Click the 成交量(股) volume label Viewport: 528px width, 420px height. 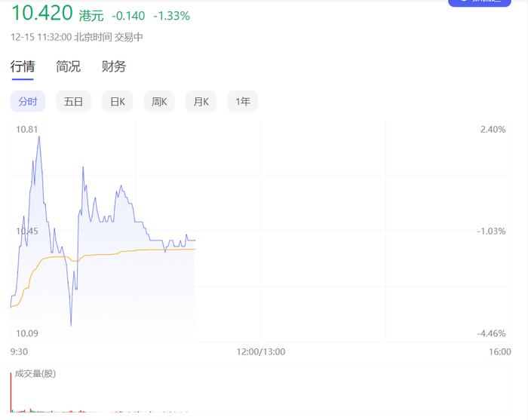click(x=35, y=373)
